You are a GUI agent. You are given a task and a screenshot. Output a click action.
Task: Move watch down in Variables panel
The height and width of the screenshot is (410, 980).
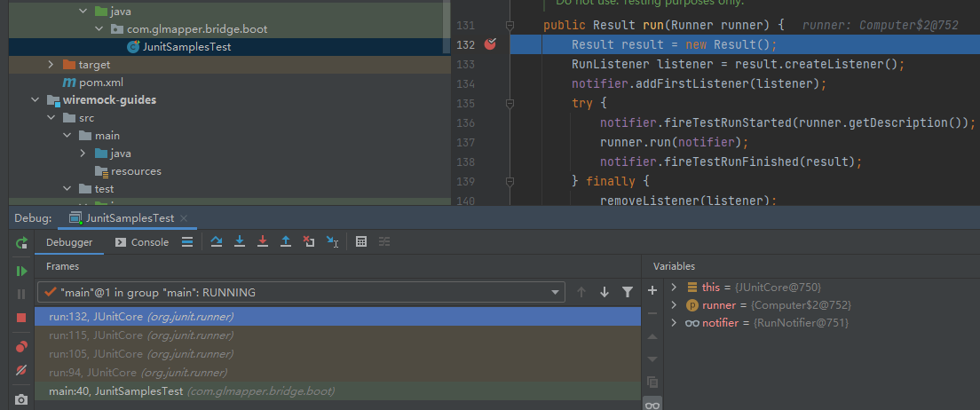point(652,359)
